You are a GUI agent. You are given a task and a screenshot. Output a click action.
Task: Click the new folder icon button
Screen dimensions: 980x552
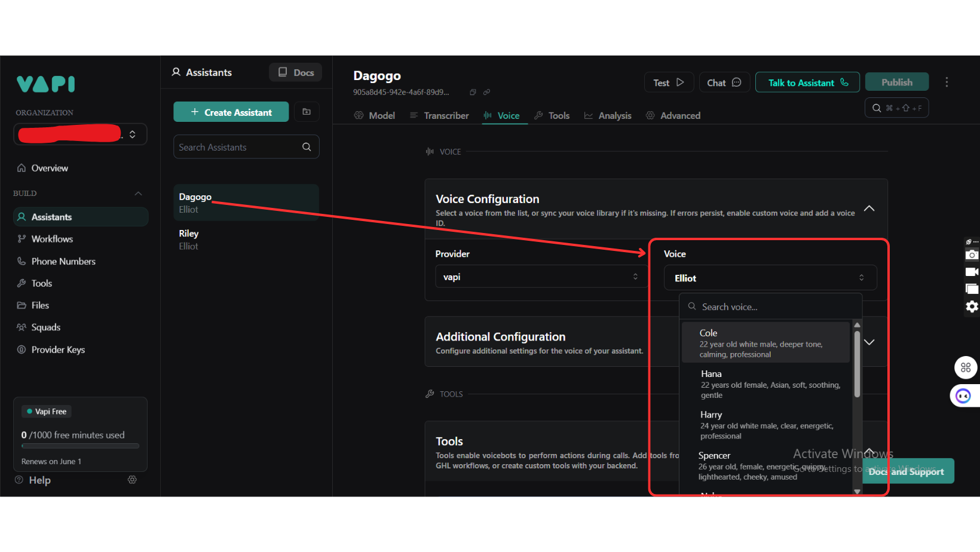307,112
